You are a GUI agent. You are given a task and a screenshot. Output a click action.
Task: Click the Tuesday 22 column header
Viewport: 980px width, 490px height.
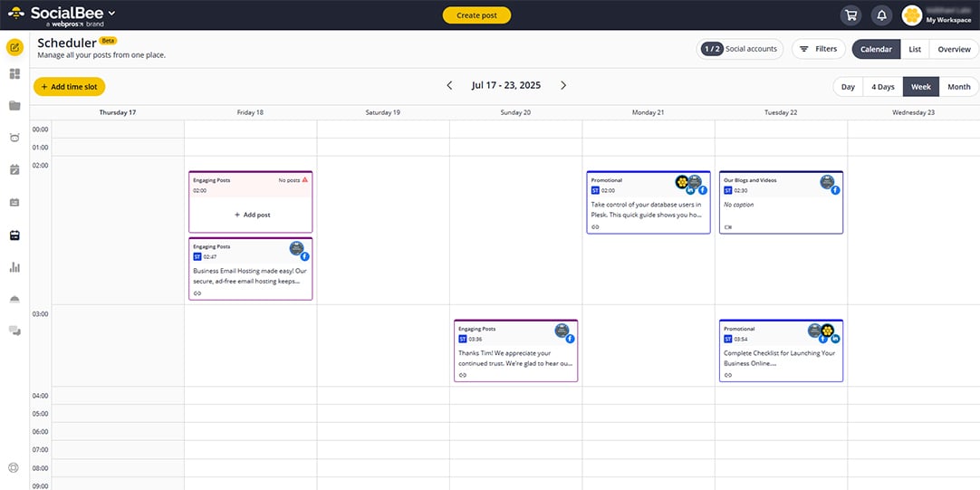click(x=781, y=112)
